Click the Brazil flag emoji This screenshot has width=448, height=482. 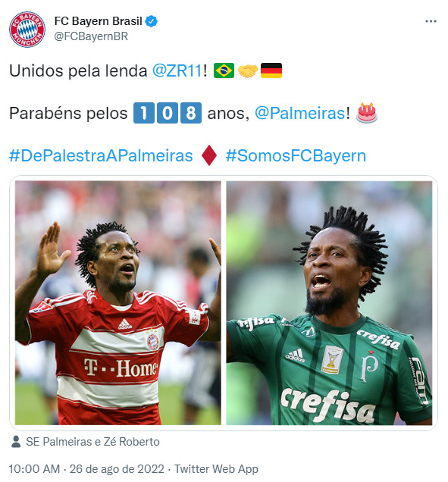pyautogui.click(x=224, y=70)
